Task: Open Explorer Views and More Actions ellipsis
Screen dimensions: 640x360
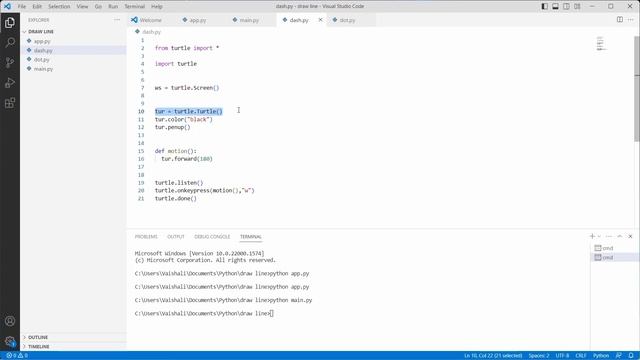Action: (x=117, y=20)
